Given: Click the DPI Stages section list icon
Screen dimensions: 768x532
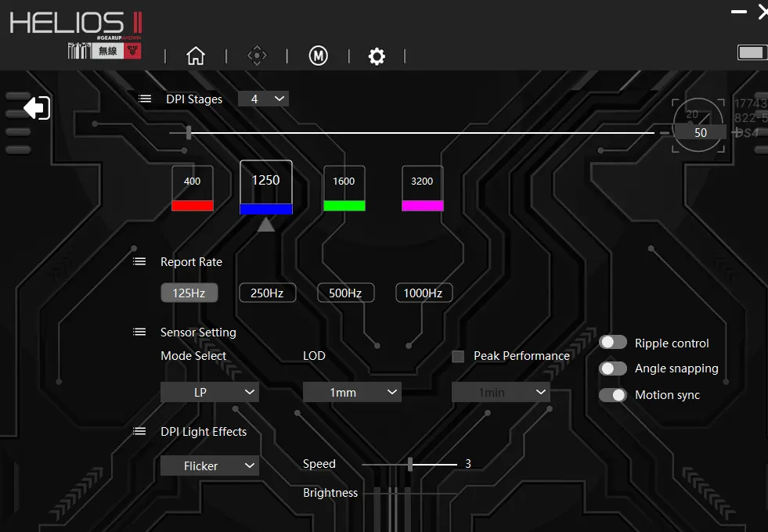Looking at the screenshot, I should click(145, 99).
